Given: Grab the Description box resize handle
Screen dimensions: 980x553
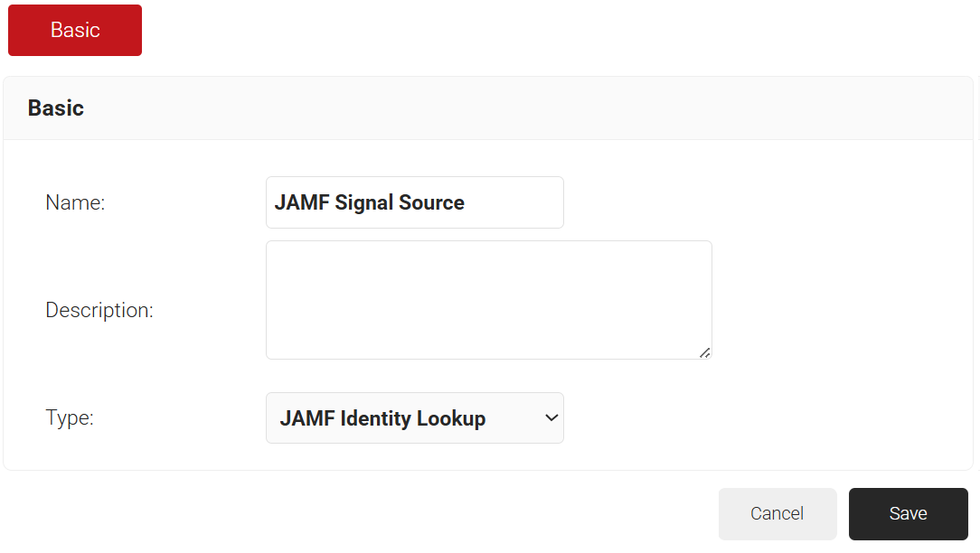Looking at the screenshot, I should click(x=704, y=352).
